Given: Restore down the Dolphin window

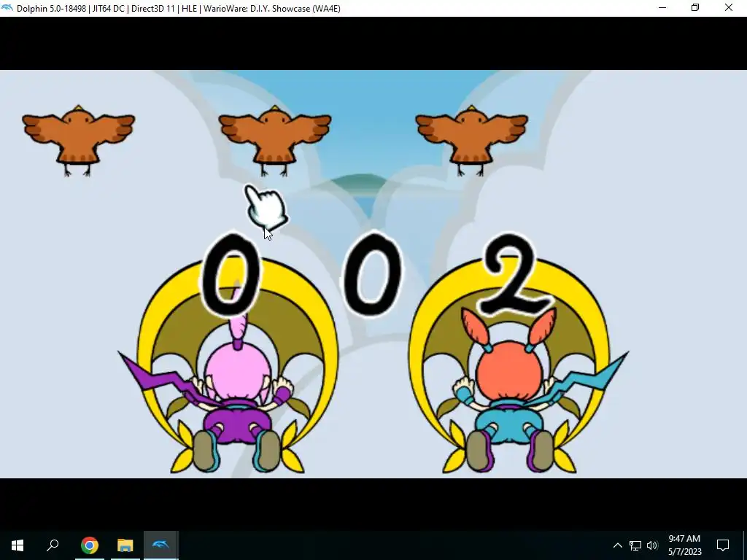Looking at the screenshot, I should tap(695, 8).
